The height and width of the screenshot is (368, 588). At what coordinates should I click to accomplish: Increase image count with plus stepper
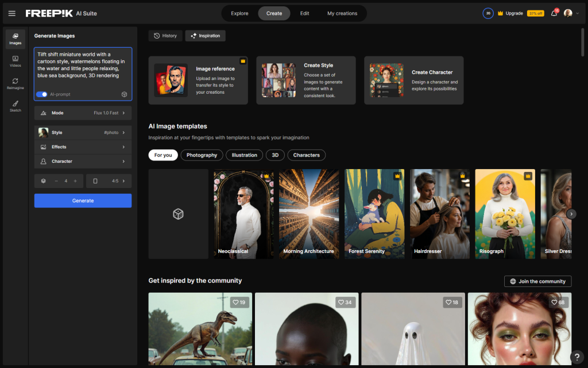pos(75,181)
